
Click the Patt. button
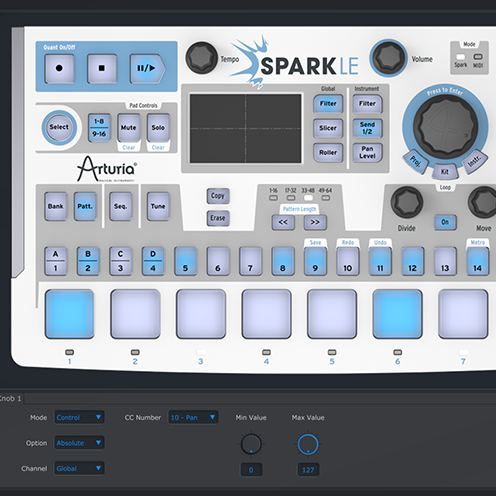pyautogui.click(x=85, y=206)
